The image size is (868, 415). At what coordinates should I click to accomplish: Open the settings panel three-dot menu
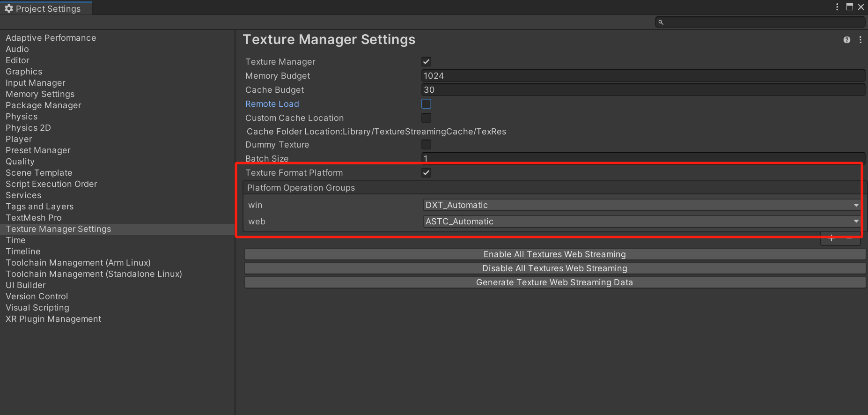[x=860, y=40]
